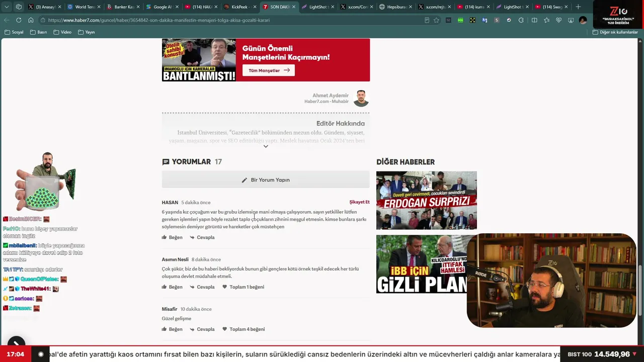644x362 pixels.
Task: Close the Hepsiburada tab
Action: (411, 7)
